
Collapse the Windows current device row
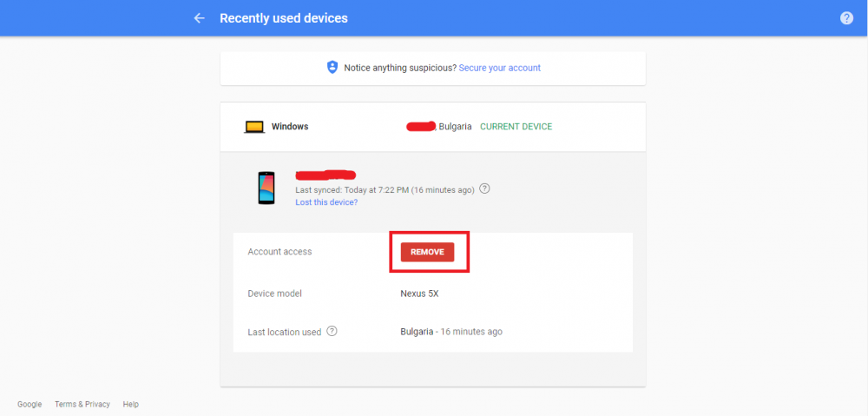(x=433, y=127)
